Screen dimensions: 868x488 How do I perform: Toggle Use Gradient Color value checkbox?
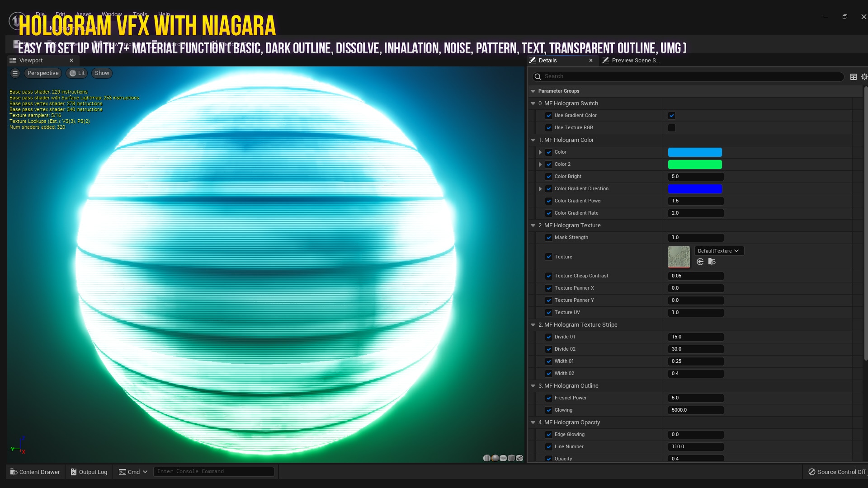click(x=672, y=116)
